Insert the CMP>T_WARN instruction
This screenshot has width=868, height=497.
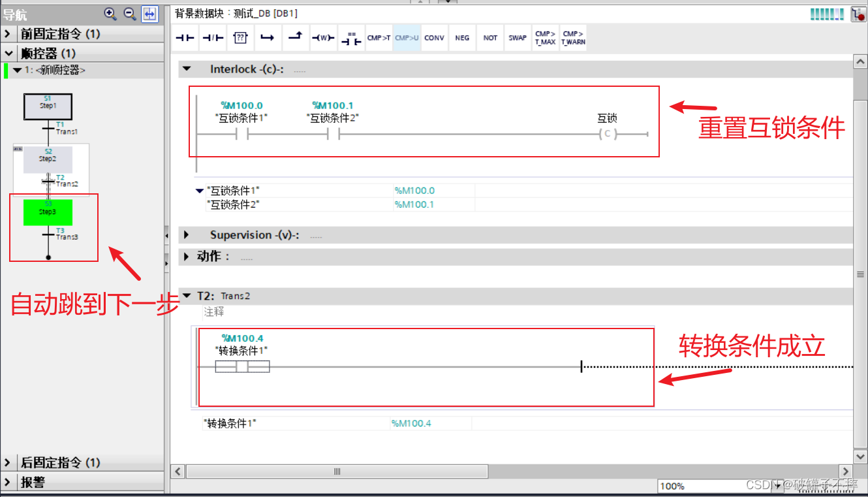(x=573, y=38)
